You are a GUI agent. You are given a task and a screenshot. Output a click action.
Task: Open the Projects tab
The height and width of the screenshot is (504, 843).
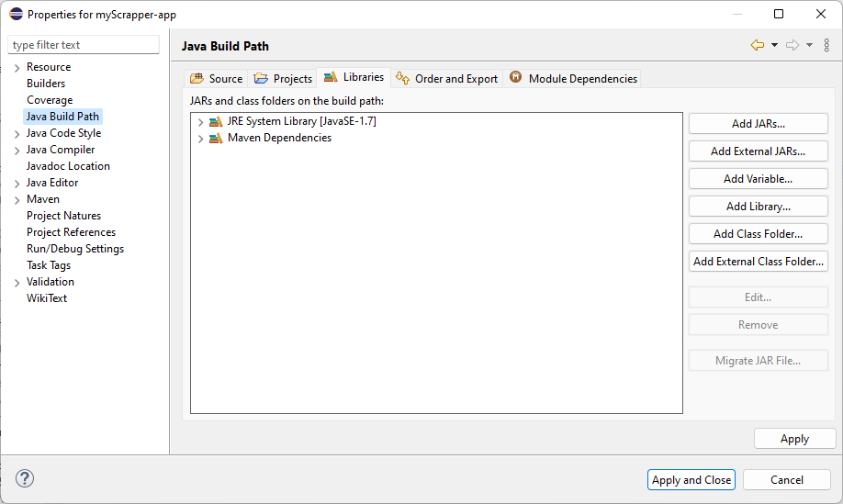click(x=283, y=78)
